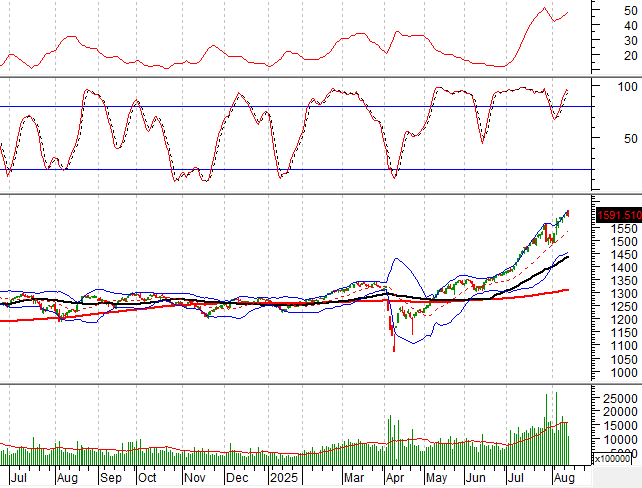The width and height of the screenshot is (642, 488).
Task: Select the 1400 price axis value
Action: pos(624,268)
